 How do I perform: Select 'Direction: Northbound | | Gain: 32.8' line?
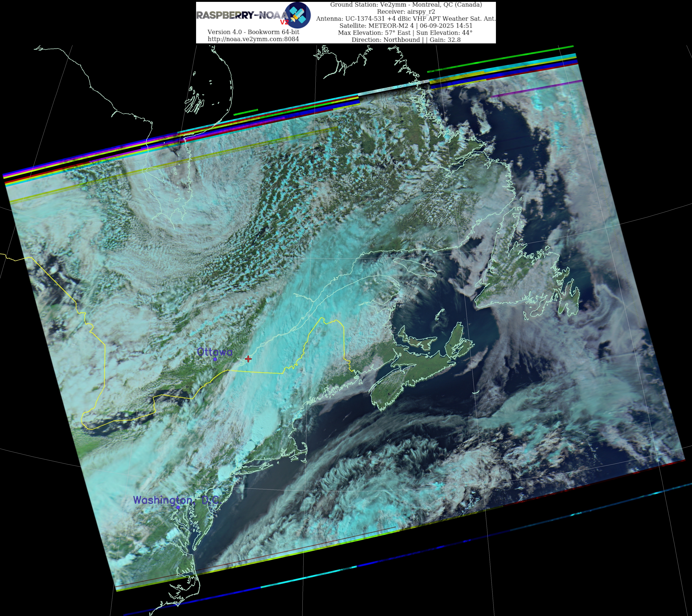tap(406, 40)
